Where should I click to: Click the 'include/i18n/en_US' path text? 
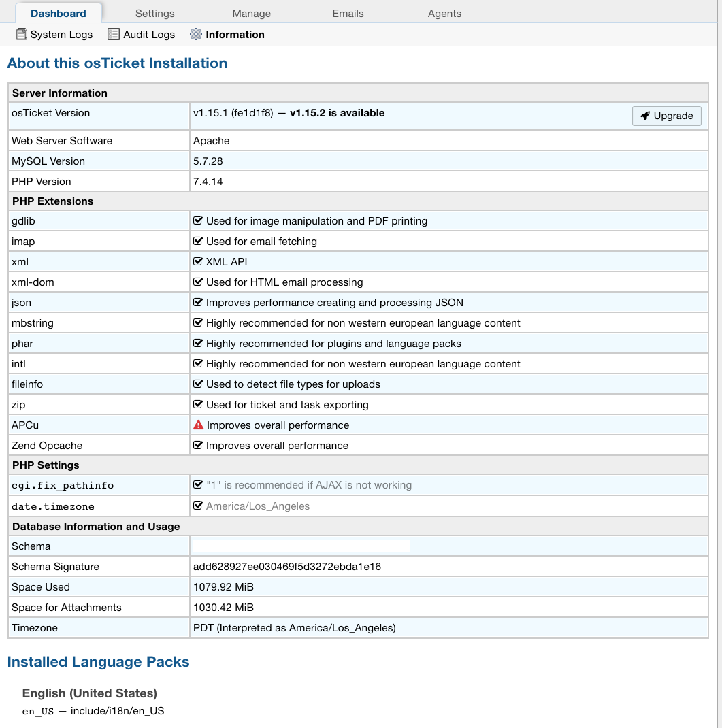(x=118, y=711)
